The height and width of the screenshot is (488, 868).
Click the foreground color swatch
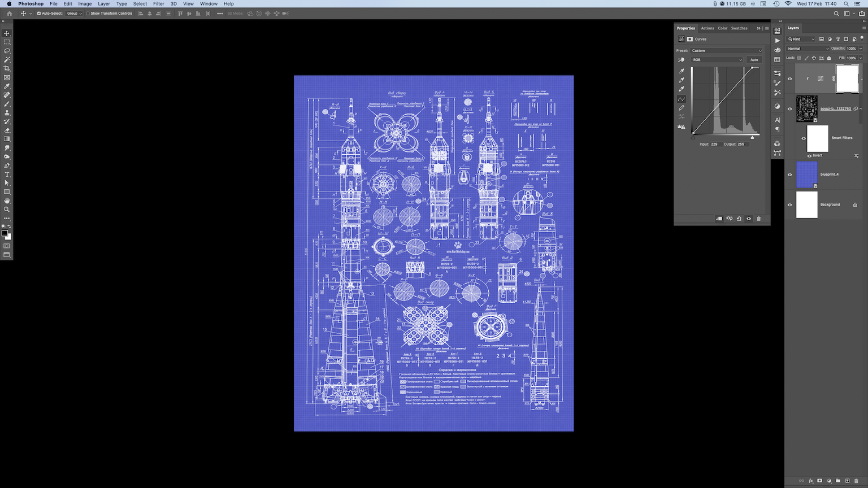[x=5, y=233]
